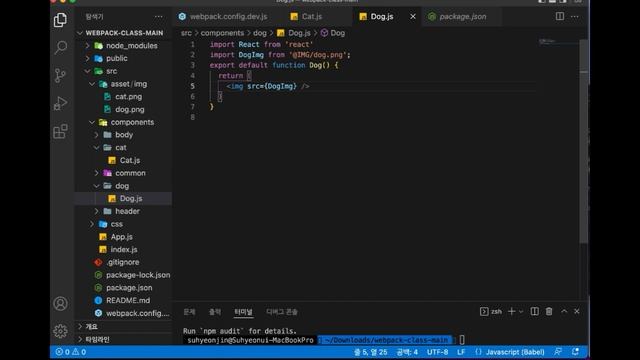Open package-lock.json in explorer

(x=123, y=275)
